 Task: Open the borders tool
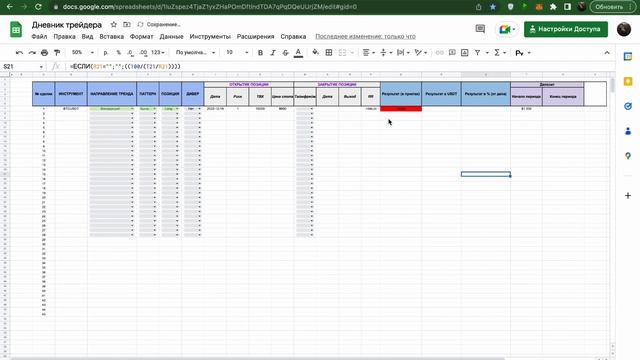pyautogui.click(x=329, y=53)
